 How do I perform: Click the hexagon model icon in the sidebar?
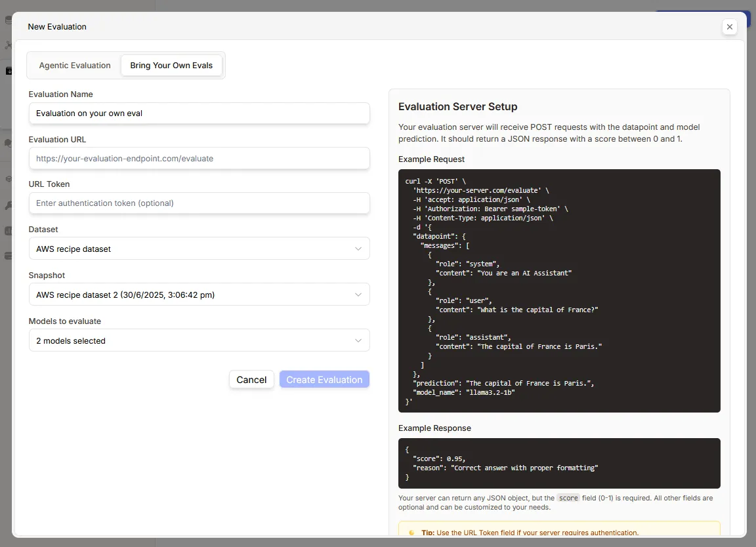9,178
